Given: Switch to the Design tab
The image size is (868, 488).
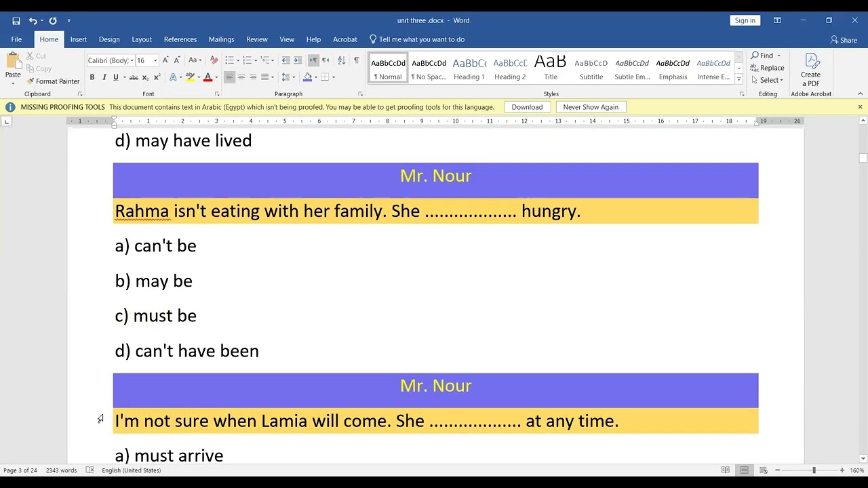Looking at the screenshot, I should coord(109,39).
